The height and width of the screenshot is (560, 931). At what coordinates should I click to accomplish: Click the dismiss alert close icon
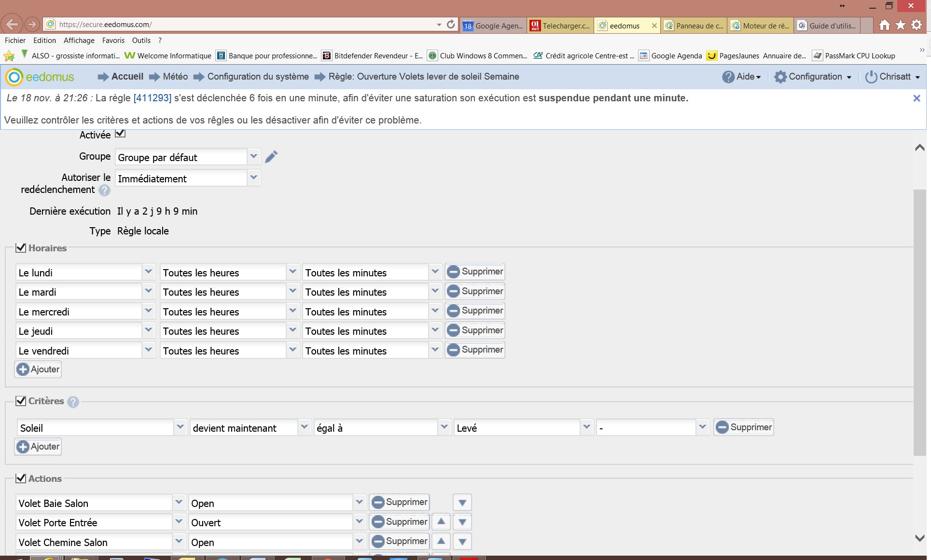(x=917, y=98)
